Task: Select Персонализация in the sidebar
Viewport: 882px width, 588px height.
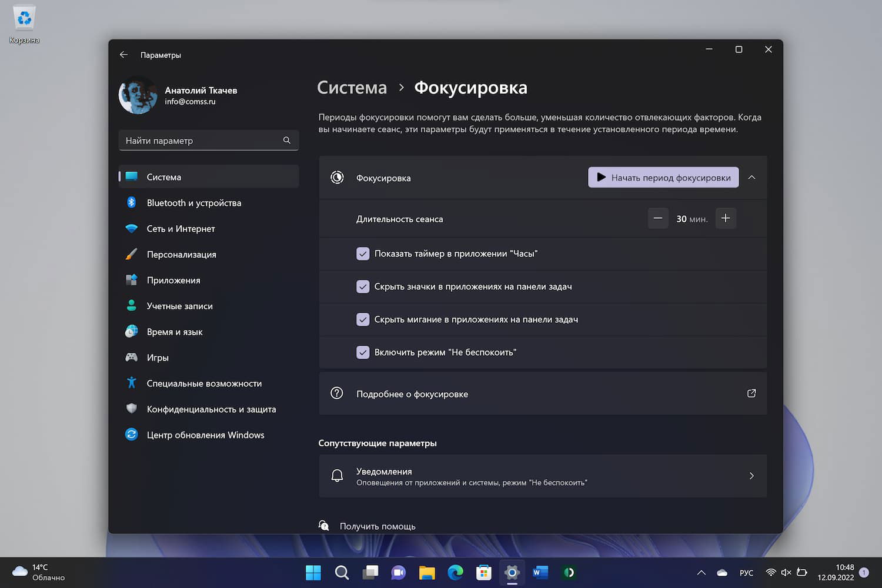Action: pyautogui.click(x=209, y=255)
